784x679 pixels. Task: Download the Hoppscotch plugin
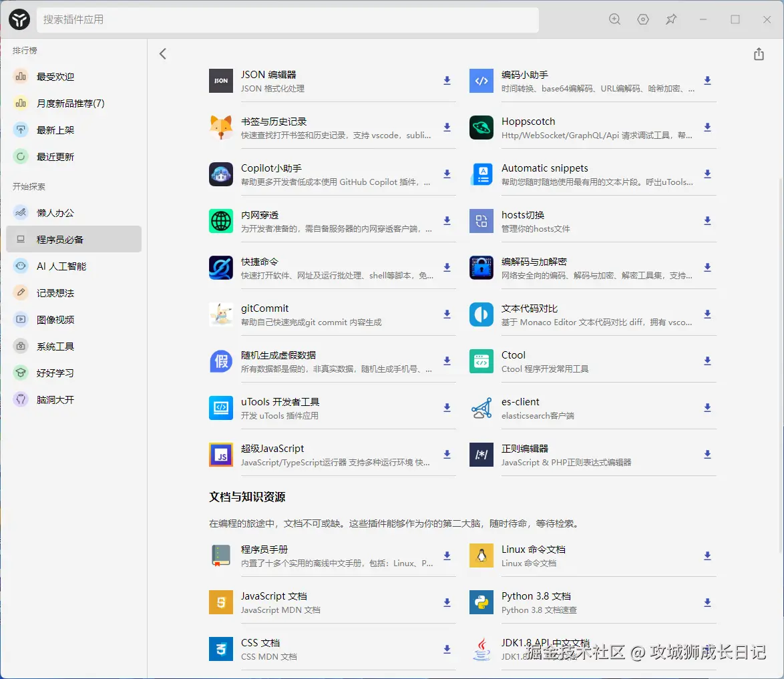coord(707,128)
